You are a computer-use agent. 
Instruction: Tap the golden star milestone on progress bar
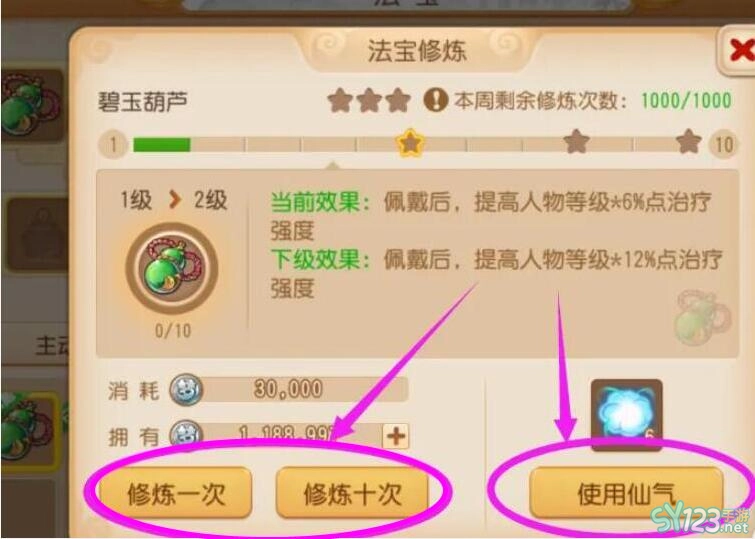click(410, 143)
